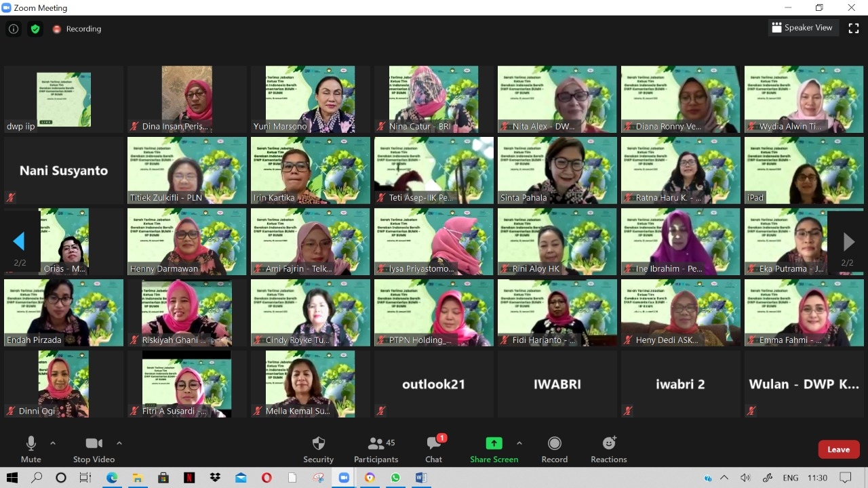868x488 pixels.
Task: Start recording with the Record button
Action: pyautogui.click(x=554, y=449)
